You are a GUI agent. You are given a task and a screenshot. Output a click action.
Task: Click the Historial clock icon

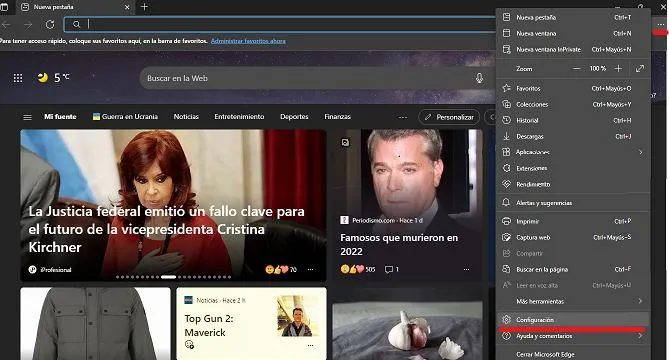click(506, 121)
